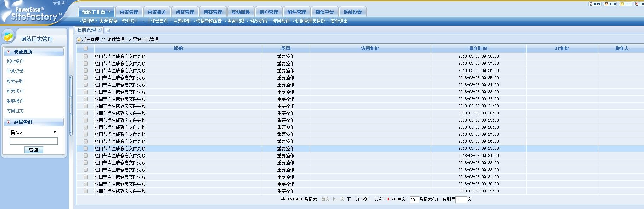644x209 pixels.
Task: Close the 日志管理 tab with its X
Action: click(100, 30)
